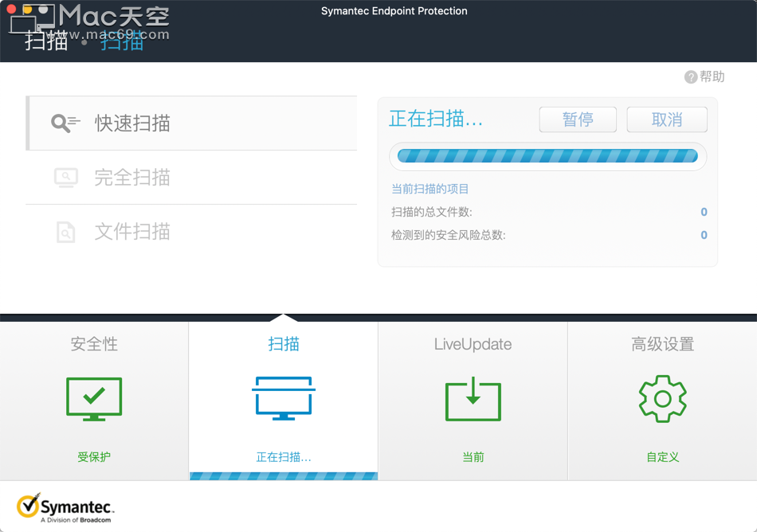The height and width of the screenshot is (532, 757).
Task: Click the blue 扫描 breadcrumb in header
Action: [x=122, y=41]
